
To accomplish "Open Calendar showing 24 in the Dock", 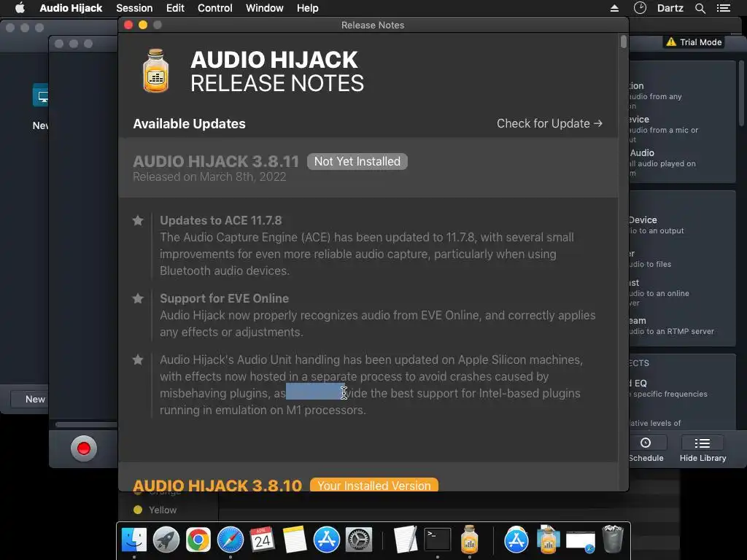I will [x=263, y=540].
